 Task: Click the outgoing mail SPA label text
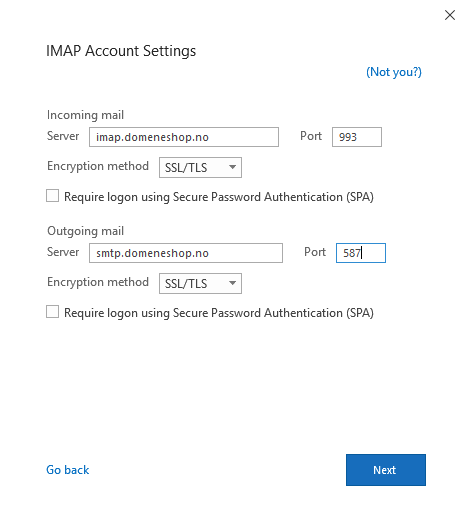[219, 313]
